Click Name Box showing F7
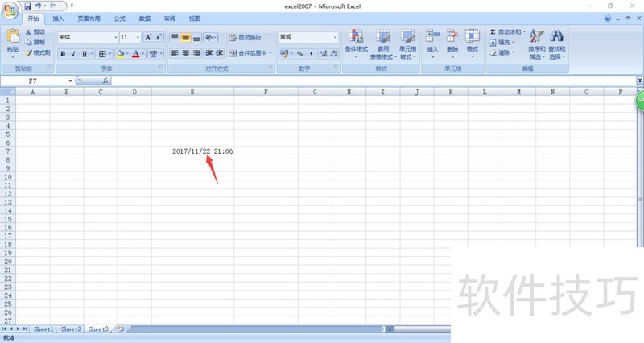The height and width of the screenshot is (343, 644). [34, 81]
